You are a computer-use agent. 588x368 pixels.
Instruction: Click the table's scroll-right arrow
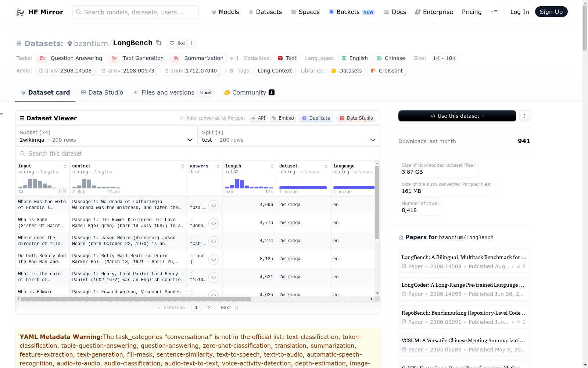click(372, 299)
